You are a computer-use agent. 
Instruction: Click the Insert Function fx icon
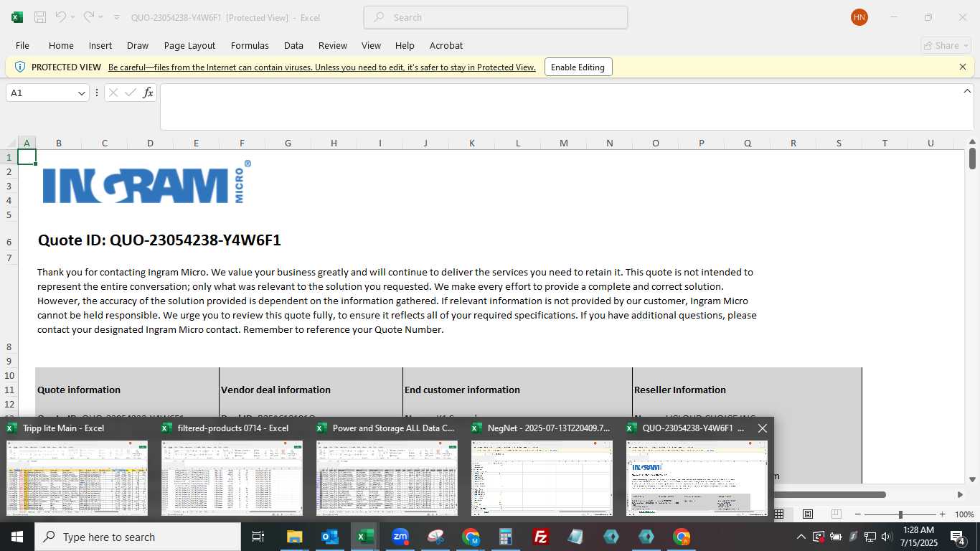coord(148,93)
